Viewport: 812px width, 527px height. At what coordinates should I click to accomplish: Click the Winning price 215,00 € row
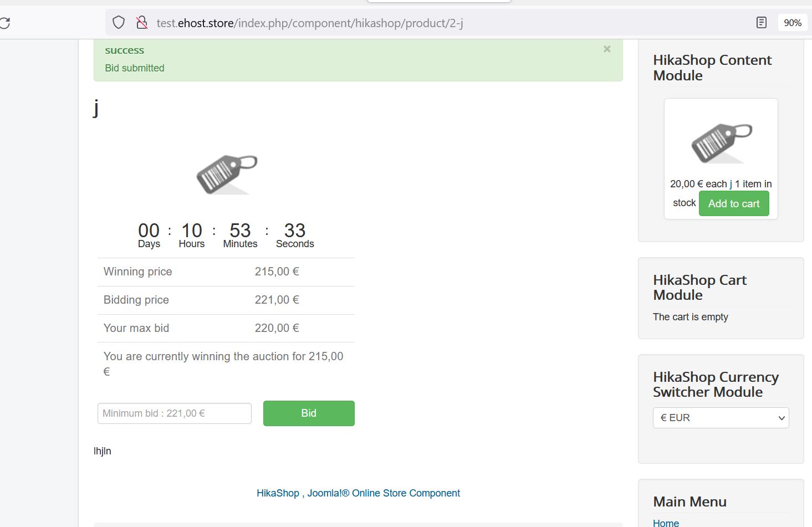[226, 272]
